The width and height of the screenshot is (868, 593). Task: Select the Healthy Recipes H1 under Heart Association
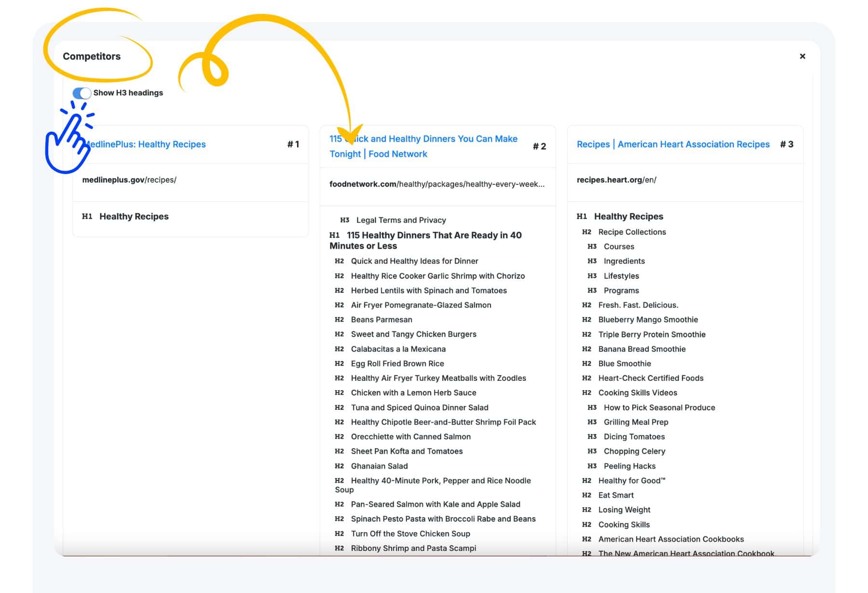pyautogui.click(x=628, y=216)
